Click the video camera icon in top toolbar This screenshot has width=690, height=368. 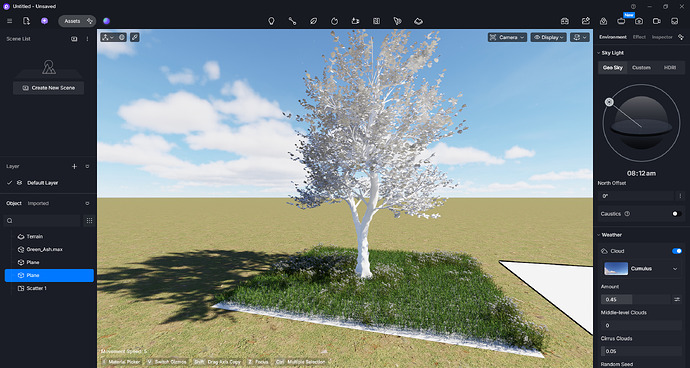657,21
